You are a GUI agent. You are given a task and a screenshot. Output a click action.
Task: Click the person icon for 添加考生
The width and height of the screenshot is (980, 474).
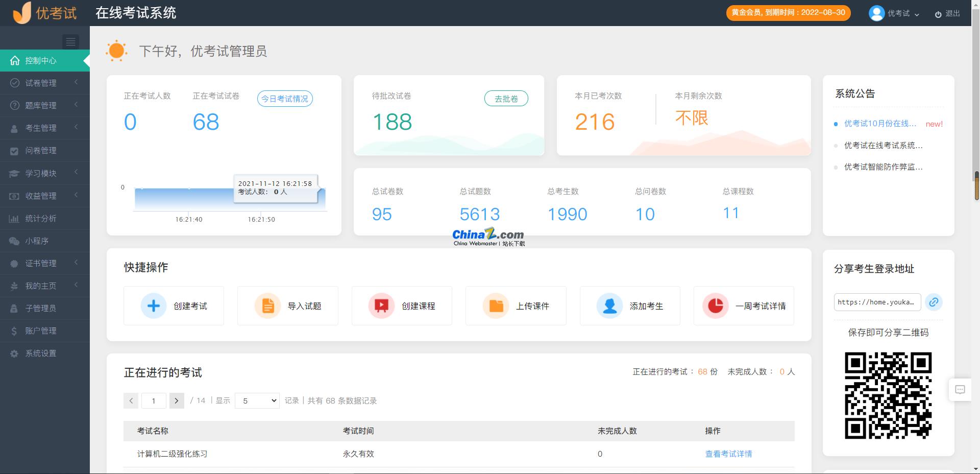pos(610,305)
